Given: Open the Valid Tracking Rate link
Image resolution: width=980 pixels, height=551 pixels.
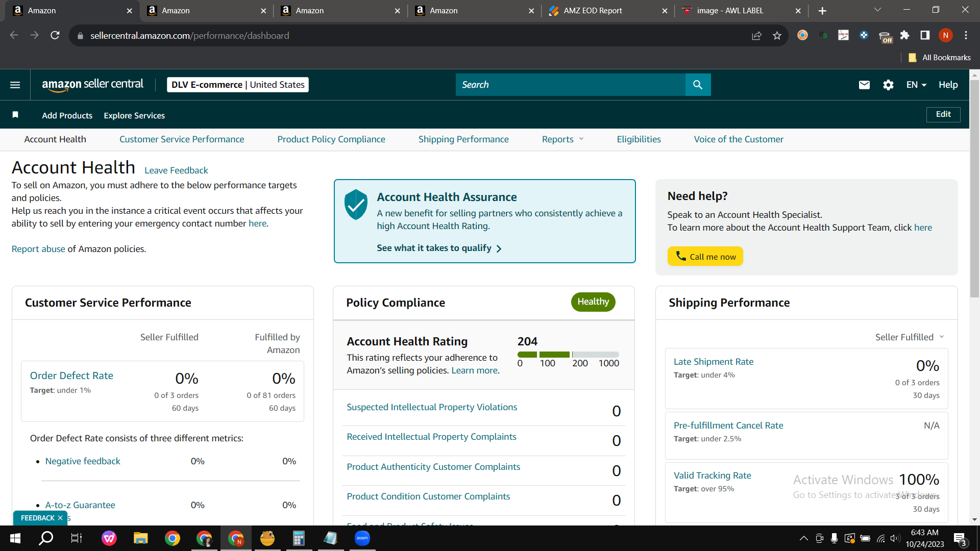Looking at the screenshot, I should pyautogui.click(x=713, y=475).
